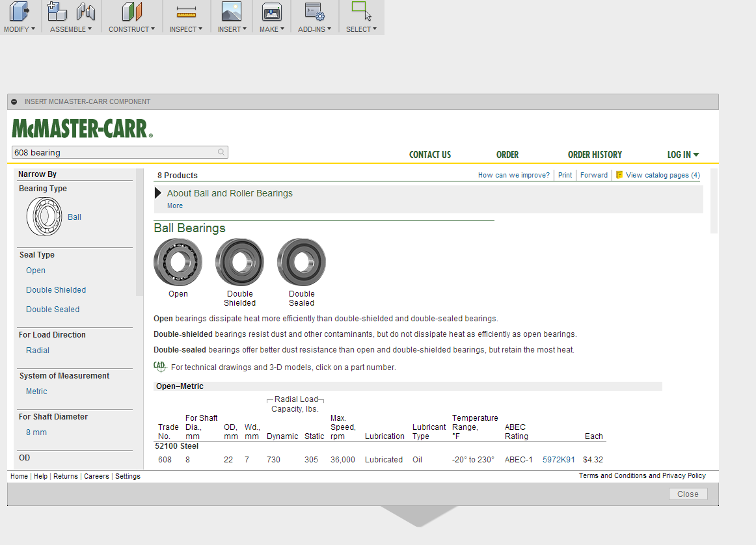This screenshot has height=545, width=756.
Task: Filter shaft diameter by 8 mm
Action: (36, 432)
